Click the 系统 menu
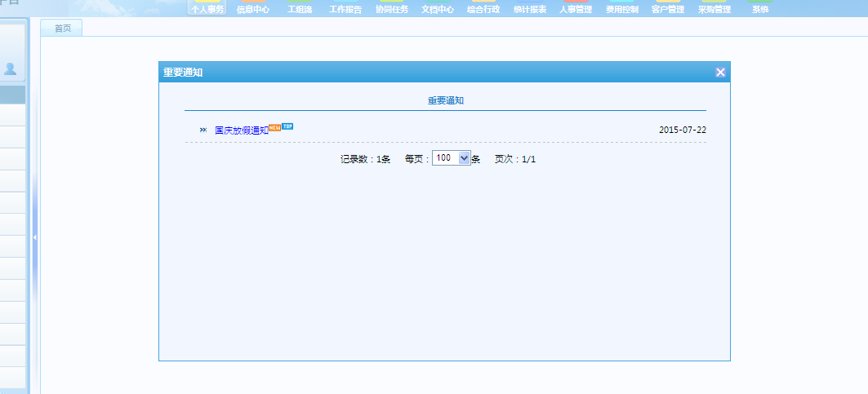The height and width of the screenshot is (394, 868). pos(760,10)
